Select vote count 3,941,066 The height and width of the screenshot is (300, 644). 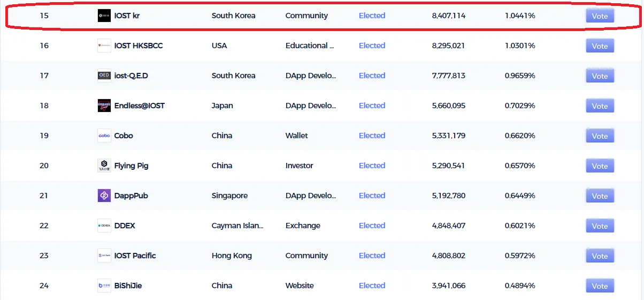click(449, 286)
